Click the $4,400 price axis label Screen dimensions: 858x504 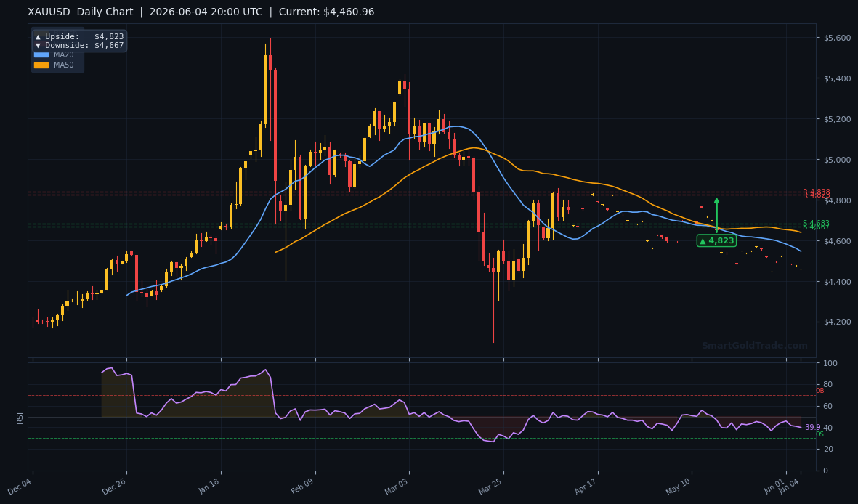(837, 282)
